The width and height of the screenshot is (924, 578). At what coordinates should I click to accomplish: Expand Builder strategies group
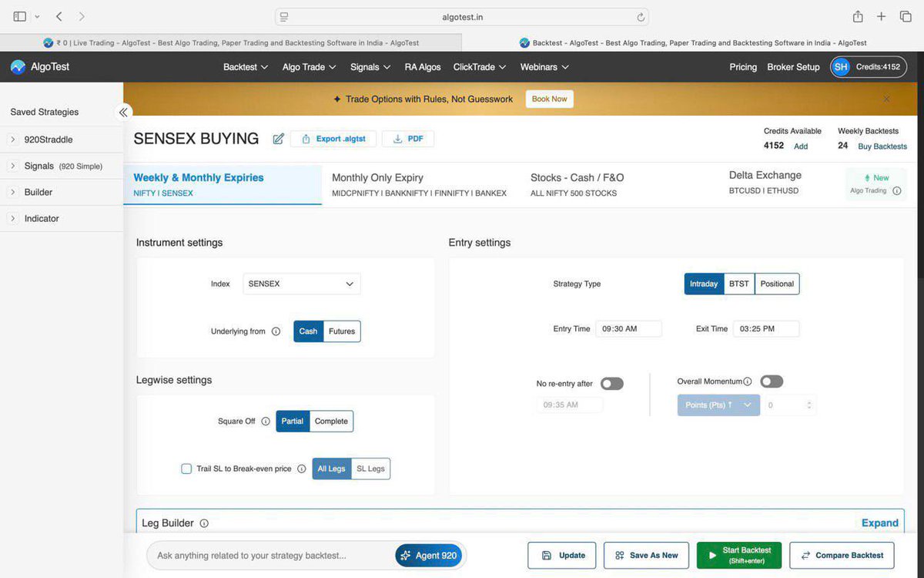(13, 192)
